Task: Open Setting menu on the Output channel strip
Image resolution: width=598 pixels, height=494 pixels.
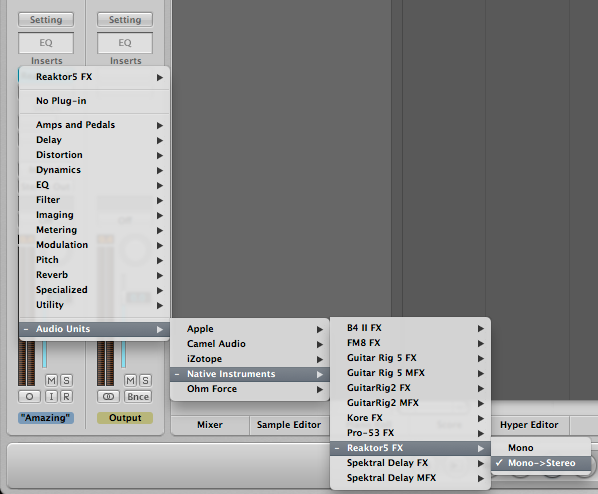Action: click(125, 20)
